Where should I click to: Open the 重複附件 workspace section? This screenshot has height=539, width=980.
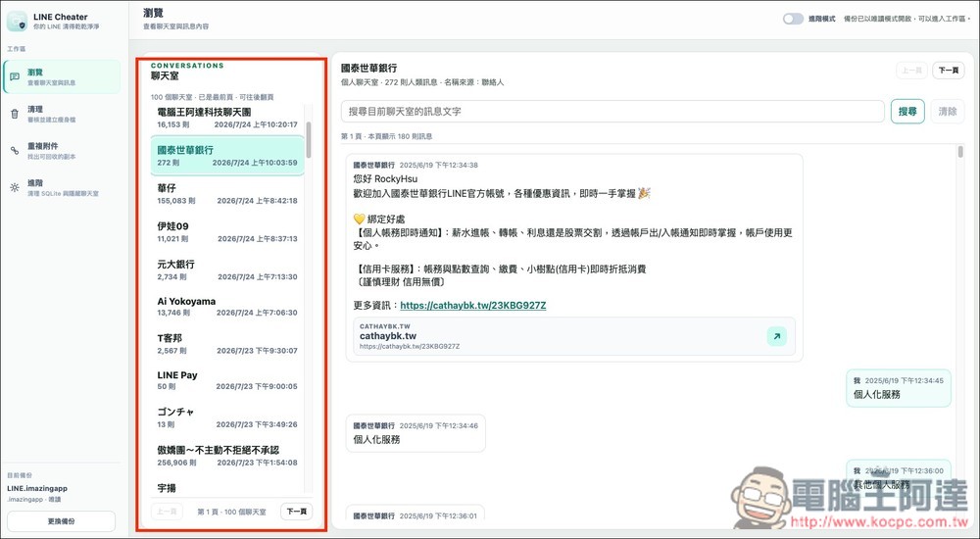pyautogui.click(x=62, y=151)
